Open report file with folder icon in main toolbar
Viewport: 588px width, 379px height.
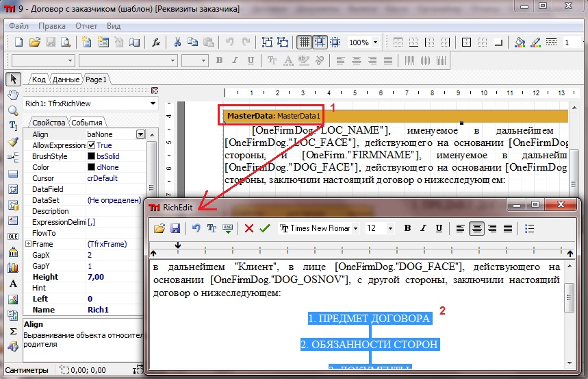coord(34,42)
